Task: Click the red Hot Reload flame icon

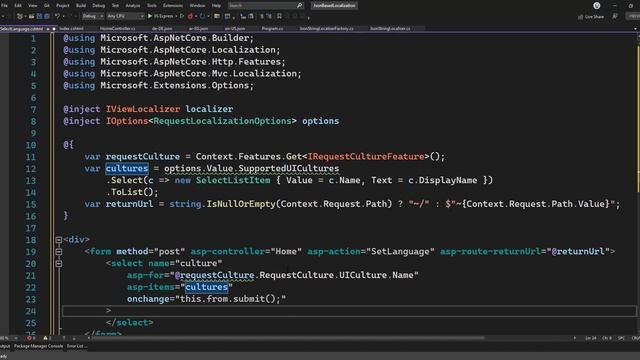Action: click(190, 16)
